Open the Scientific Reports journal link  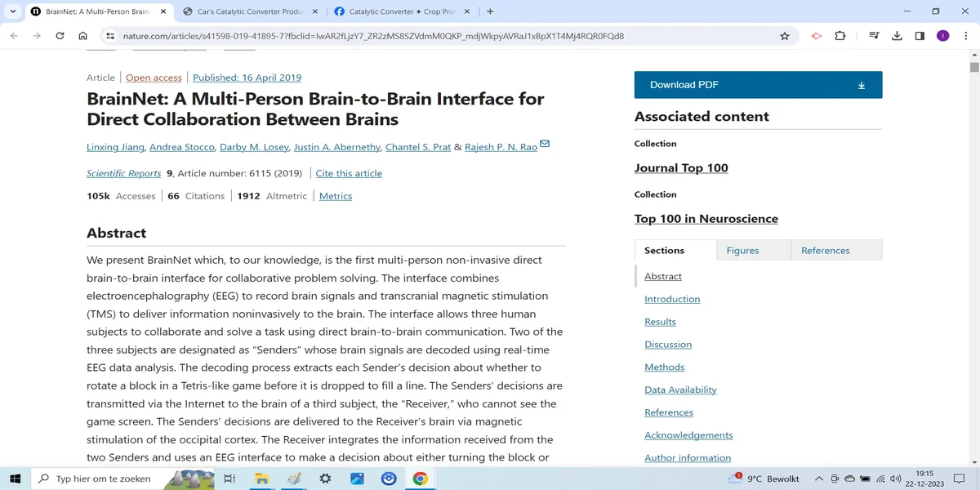click(x=124, y=173)
